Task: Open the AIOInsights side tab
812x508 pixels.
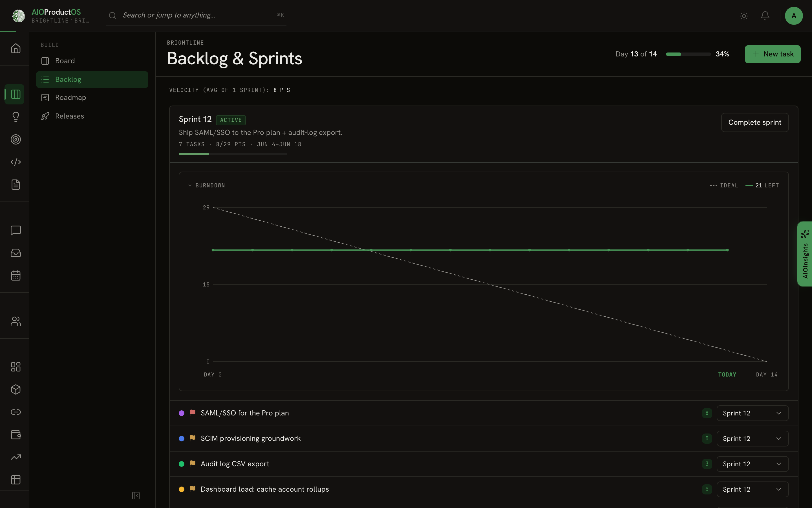Action: (x=805, y=254)
